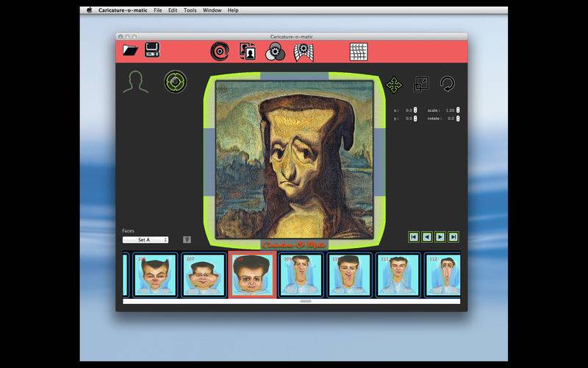This screenshot has width=588, height=368.
Task: Select face thumbnail 112
Action: 443,275
